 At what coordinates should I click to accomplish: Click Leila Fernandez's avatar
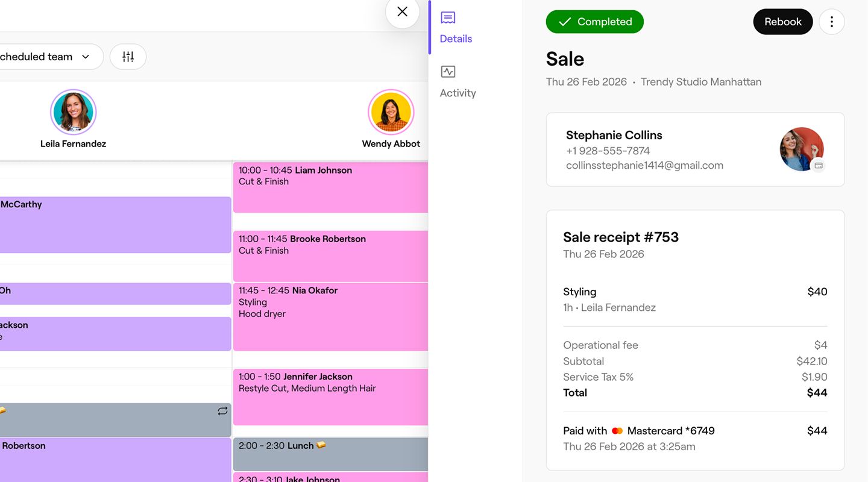coord(74,112)
